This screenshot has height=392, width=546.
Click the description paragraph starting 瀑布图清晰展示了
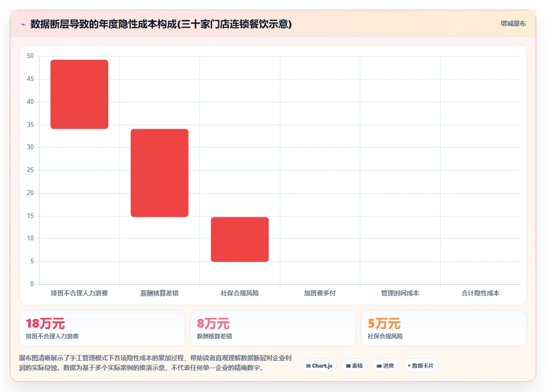[x=156, y=363]
